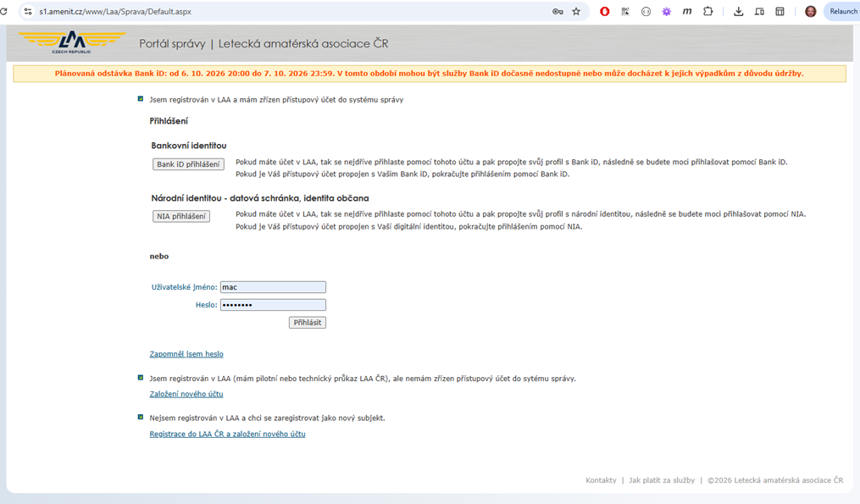
Task: Open the site information icon in the address bar
Action: (28, 12)
